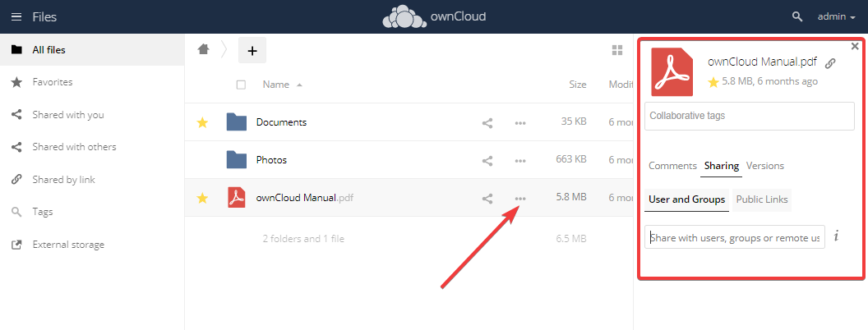Image resolution: width=868 pixels, height=330 pixels.
Task: Go to the home folder icon
Action: [203, 50]
